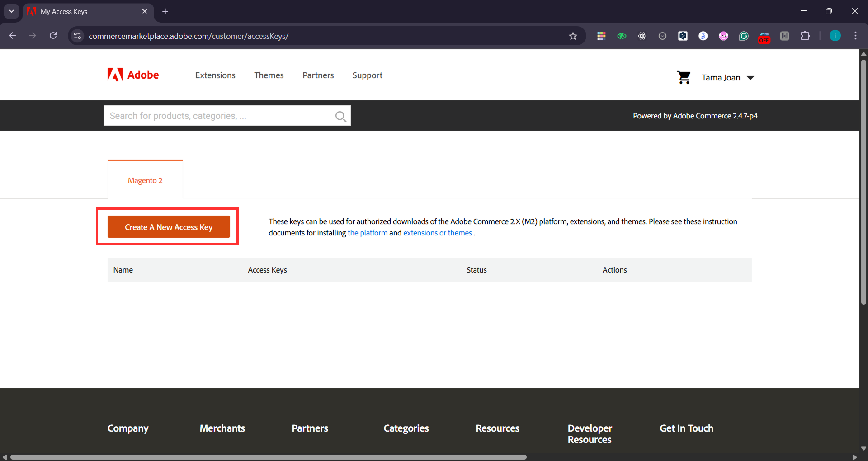
Task: Click the grey H extension icon
Action: point(784,36)
